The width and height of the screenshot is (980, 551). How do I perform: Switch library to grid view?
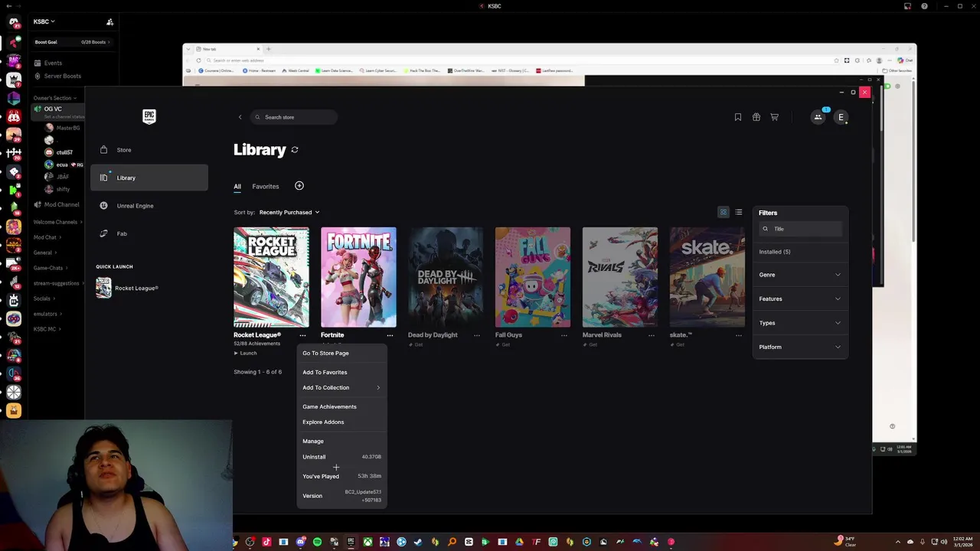tap(724, 213)
